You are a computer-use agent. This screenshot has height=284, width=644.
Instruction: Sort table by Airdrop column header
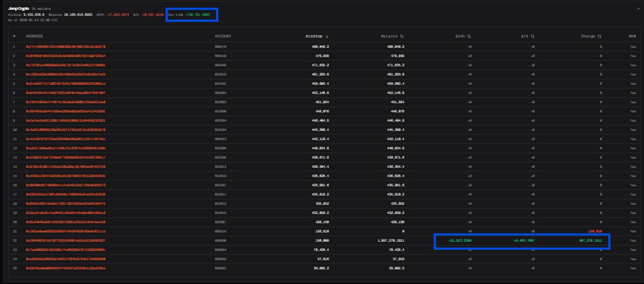click(x=317, y=36)
